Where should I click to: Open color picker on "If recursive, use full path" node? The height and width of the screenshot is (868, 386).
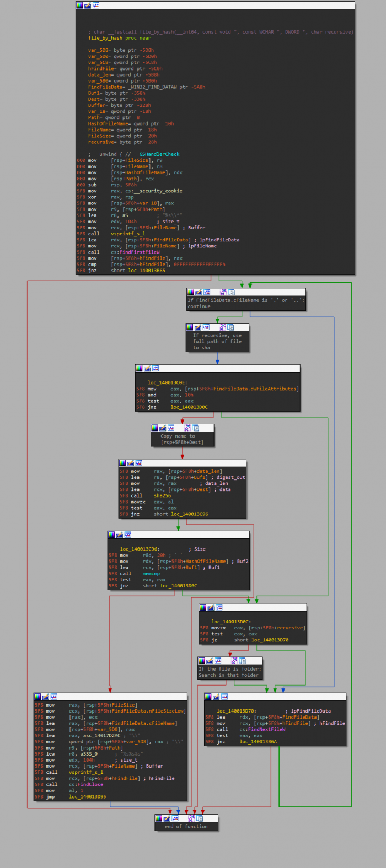(189, 327)
